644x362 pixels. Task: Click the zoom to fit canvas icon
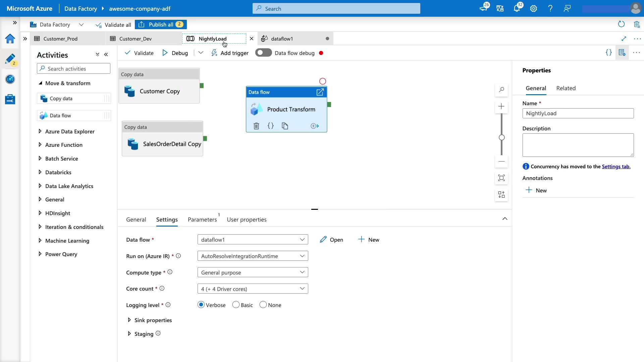[x=501, y=178]
